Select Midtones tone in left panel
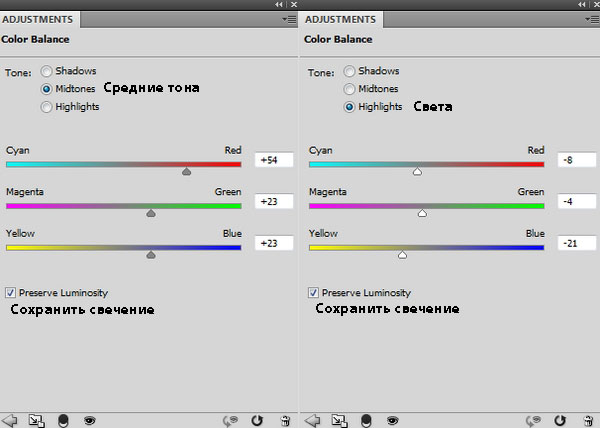 (x=46, y=89)
